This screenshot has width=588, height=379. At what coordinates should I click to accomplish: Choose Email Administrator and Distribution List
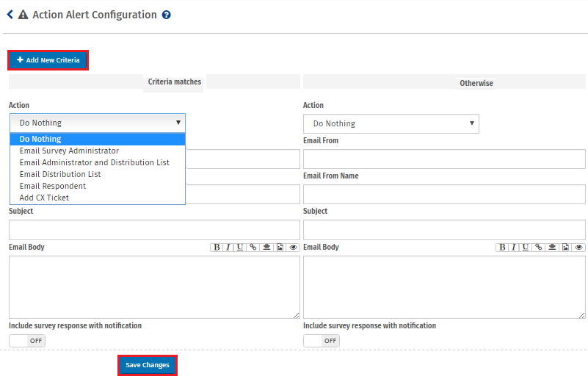(x=98, y=162)
